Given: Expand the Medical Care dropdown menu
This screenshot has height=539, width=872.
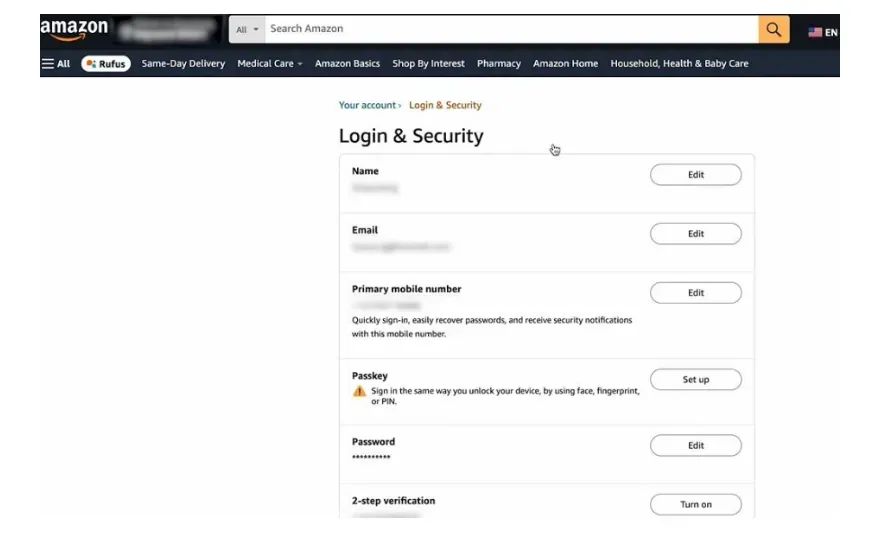Looking at the screenshot, I should pyautogui.click(x=270, y=63).
